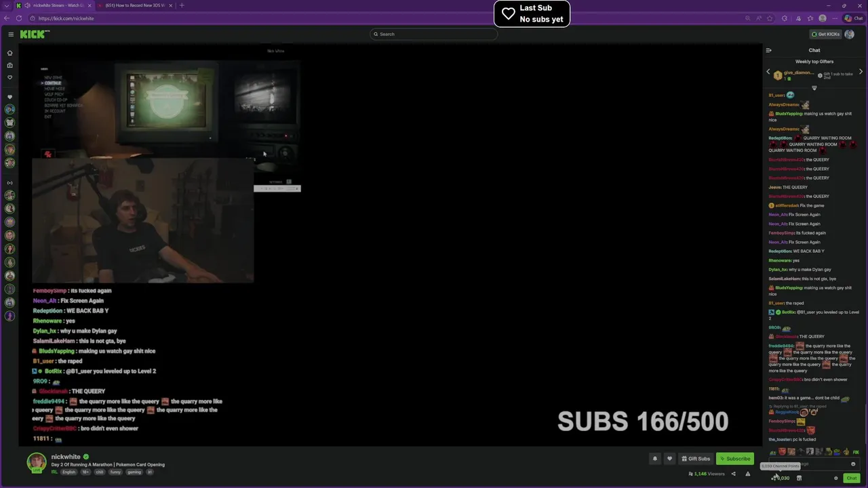
Task: Open Copilot Chat in browser
Action: (853, 18)
